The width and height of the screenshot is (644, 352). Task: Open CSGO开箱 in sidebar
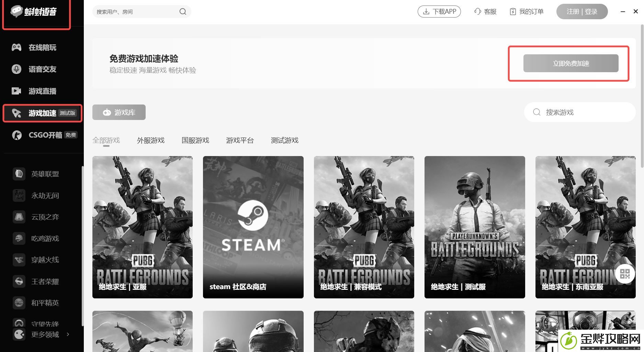(x=42, y=135)
